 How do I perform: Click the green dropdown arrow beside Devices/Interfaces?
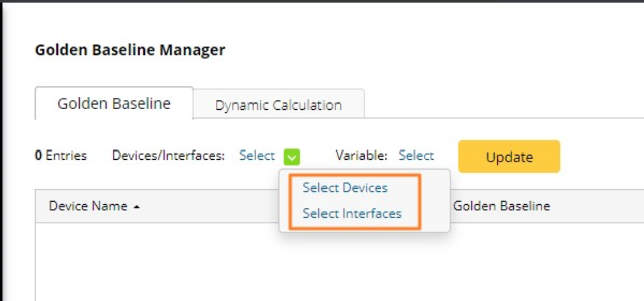point(292,157)
